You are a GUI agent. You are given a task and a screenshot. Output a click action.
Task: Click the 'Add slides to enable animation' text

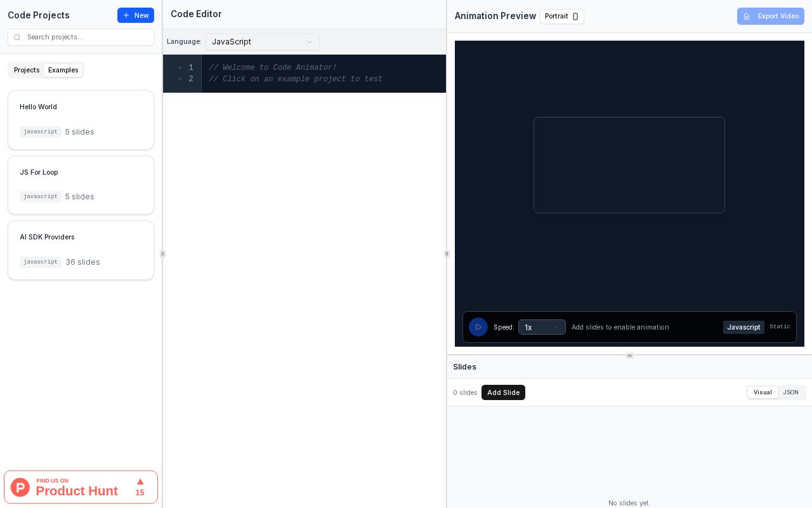point(620,327)
